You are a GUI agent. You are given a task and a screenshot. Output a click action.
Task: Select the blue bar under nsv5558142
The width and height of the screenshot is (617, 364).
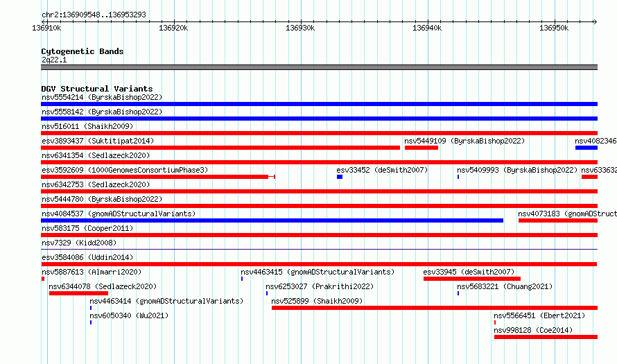coord(319,119)
